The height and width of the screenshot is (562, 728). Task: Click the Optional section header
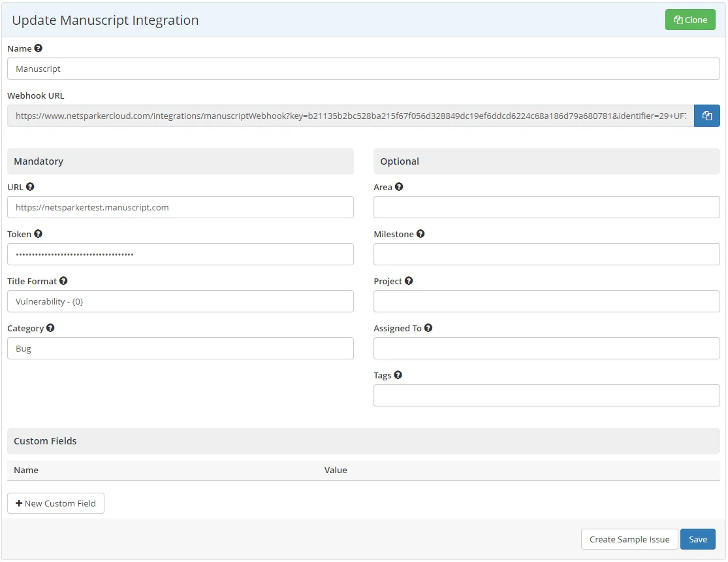coord(546,161)
